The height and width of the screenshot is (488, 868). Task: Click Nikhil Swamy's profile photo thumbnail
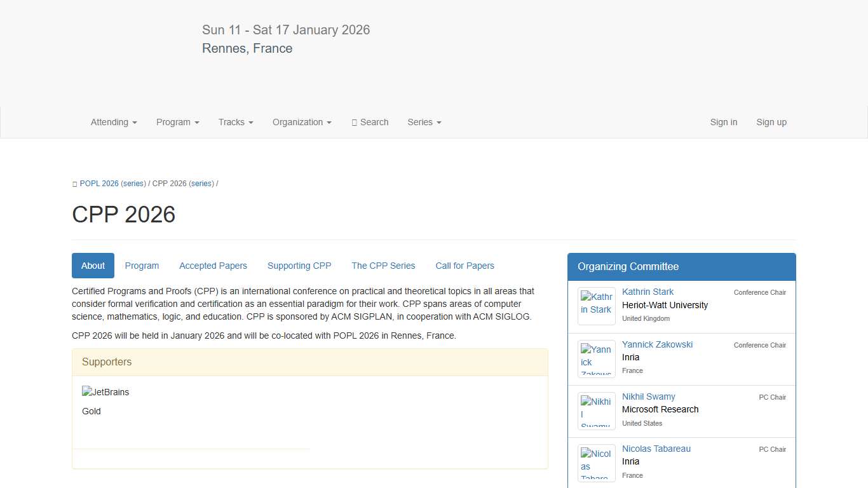click(596, 411)
